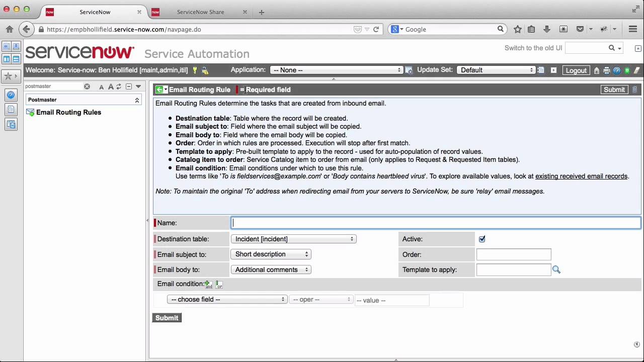The width and height of the screenshot is (644, 362).
Task: Click the bottom Submit button
Action: click(x=167, y=318)
